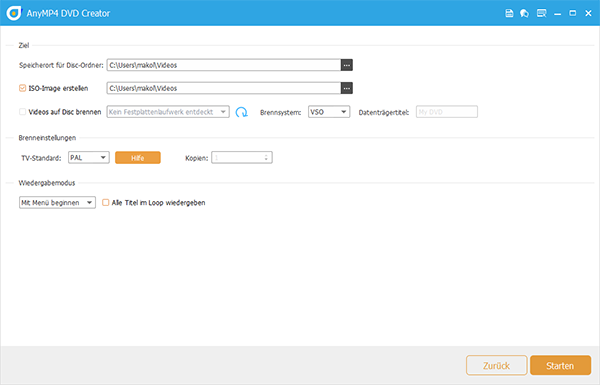This screenshot has height=385, width=600.
Task: Enable Videos auf Disc brennen checkbox
Action: 23,112
